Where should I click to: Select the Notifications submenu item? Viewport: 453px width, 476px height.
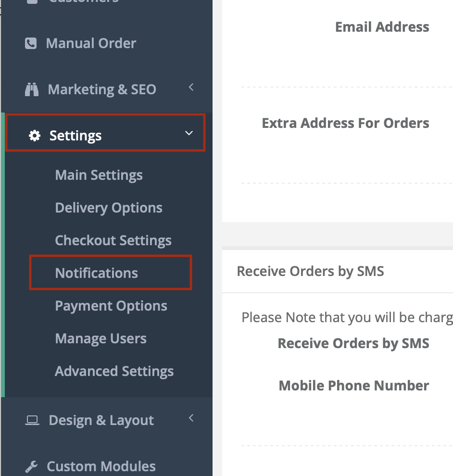pyautogui.click(x=96, y=273)
